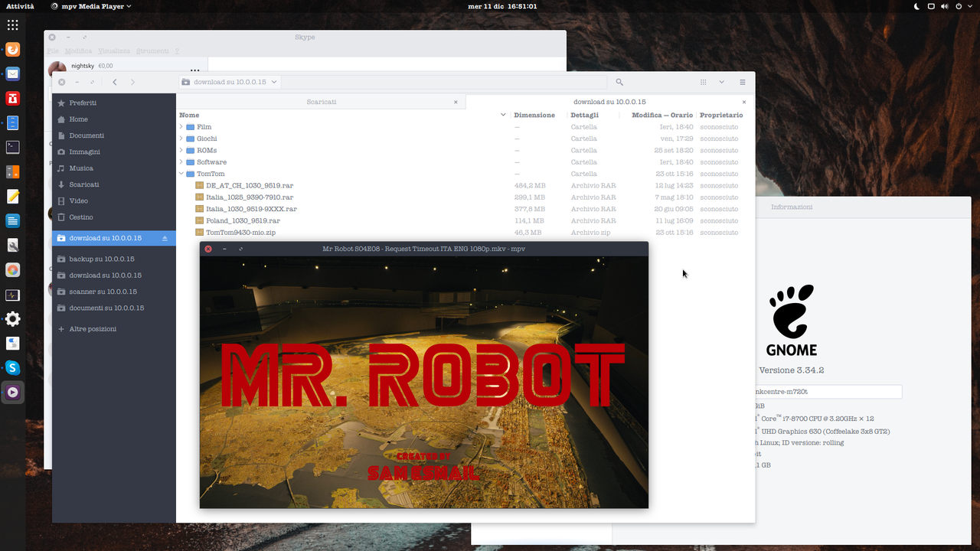
Task: Open backup su 10.0.0.15 in the sidebar
Action: point(114,259)
